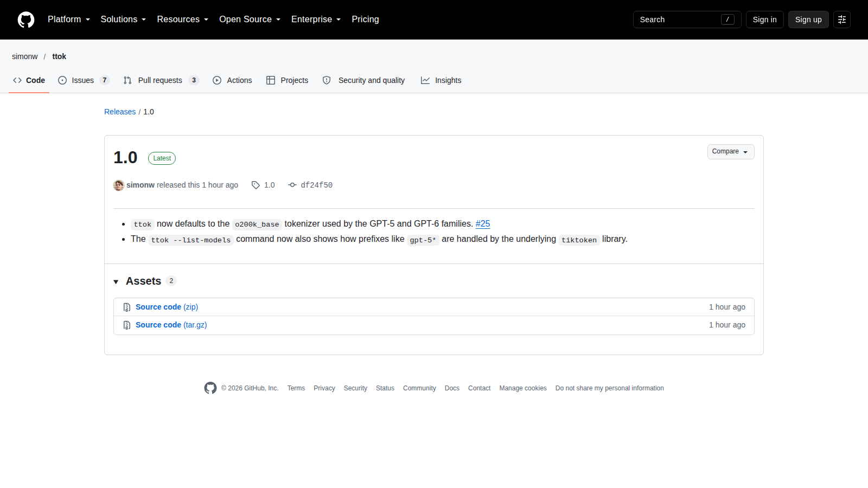868x488 pixels.
Task: Open the Pricing page
Action: click(x=365, y=20)
